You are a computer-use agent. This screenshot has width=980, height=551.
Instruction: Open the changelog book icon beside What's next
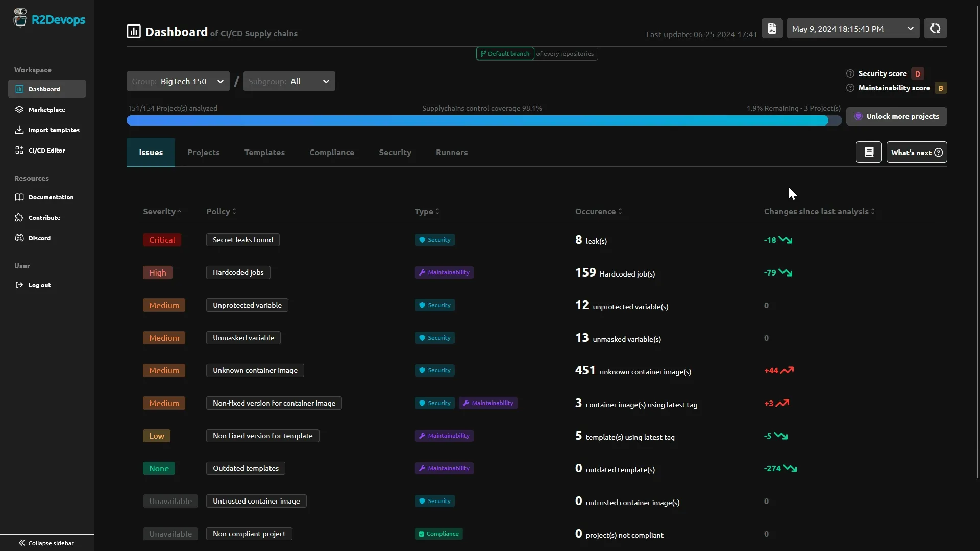pos(869,152)
